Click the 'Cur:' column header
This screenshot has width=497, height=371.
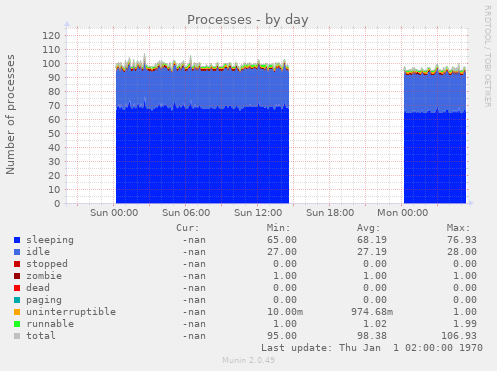click(x=188, y=228)
